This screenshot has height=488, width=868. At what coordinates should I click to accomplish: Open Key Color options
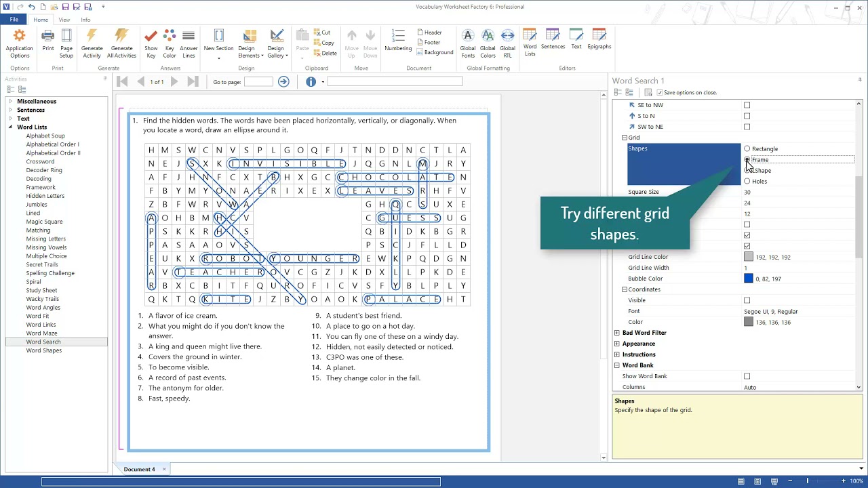[x=170, y=43]
